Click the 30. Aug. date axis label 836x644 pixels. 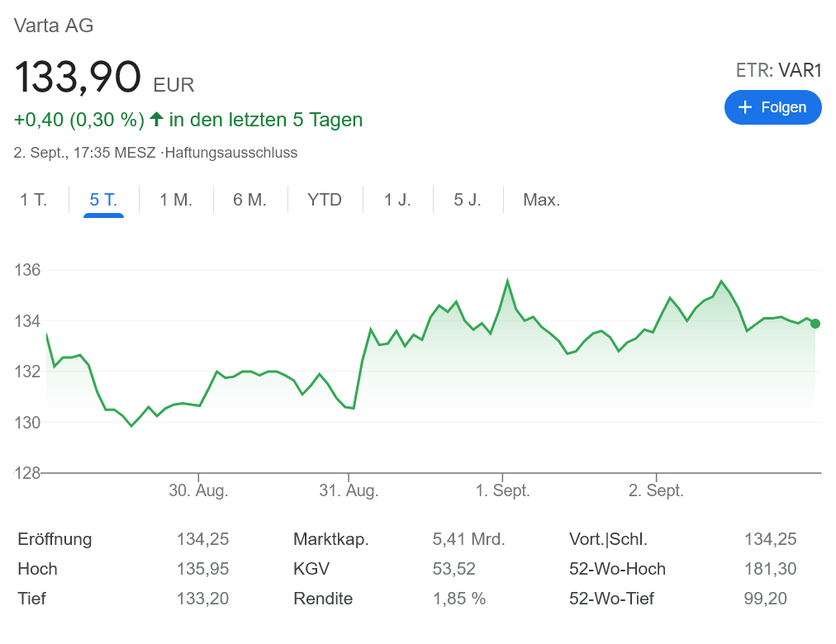click(x=198, y=490)
